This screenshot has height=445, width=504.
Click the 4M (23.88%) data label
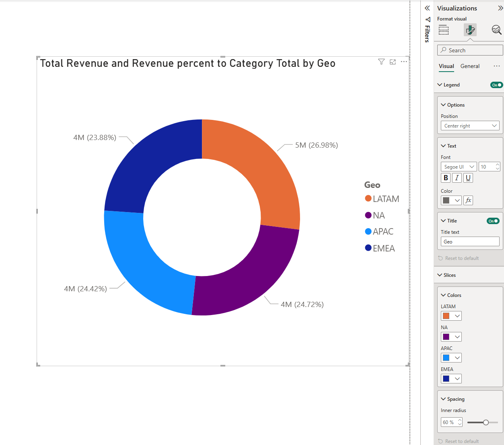[x=95, y=138]
